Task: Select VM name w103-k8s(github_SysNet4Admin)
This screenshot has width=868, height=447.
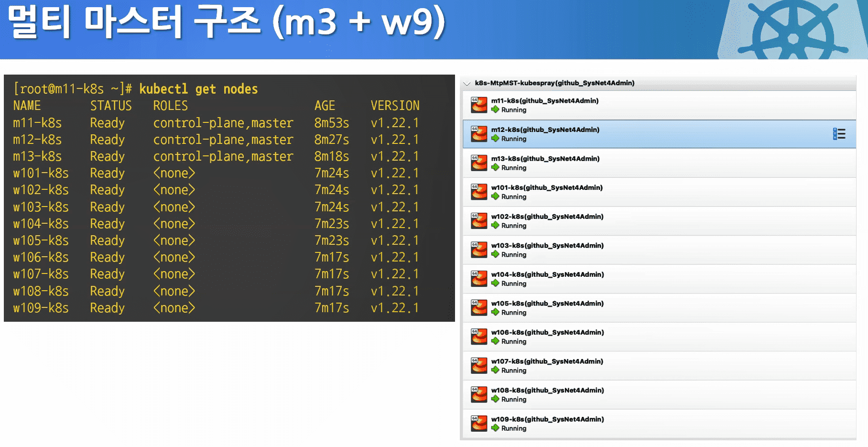Action: (x=548, y=246)
